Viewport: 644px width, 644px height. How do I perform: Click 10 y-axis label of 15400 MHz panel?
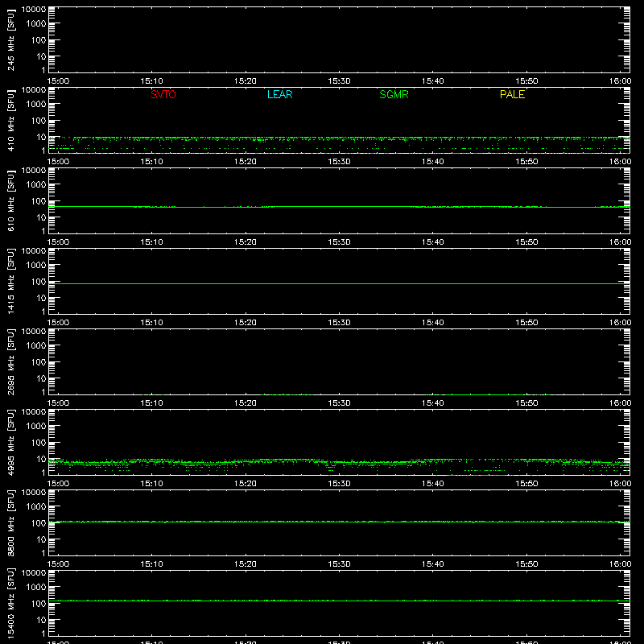pos(41,620)
